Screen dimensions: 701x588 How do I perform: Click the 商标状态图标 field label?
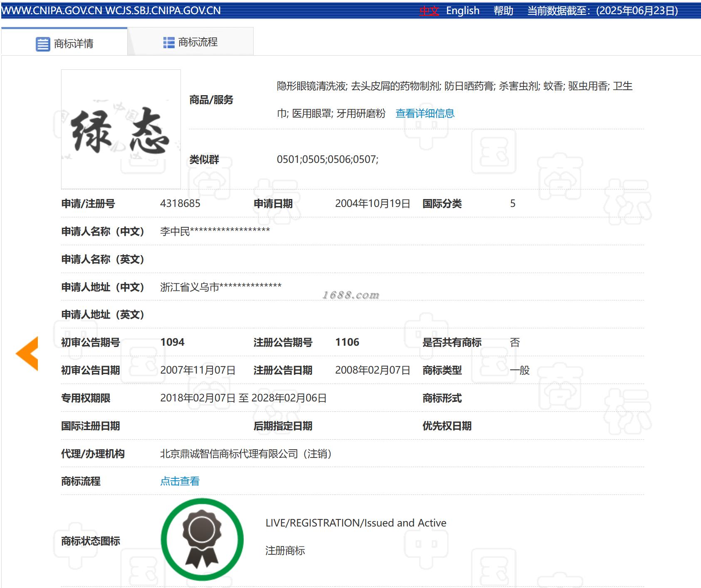tap(91, 541)
